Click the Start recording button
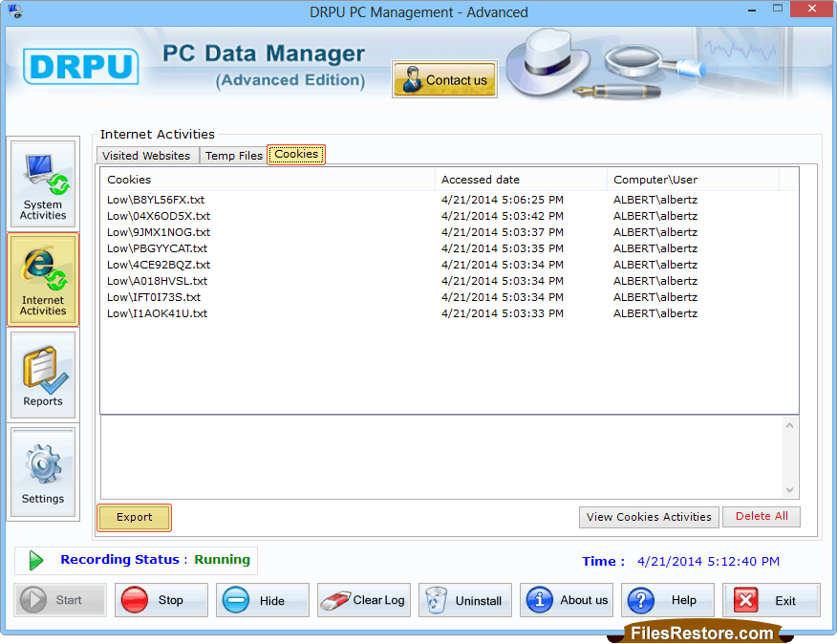The width and height of the screenshot is (837, 644). pos(60,600)
